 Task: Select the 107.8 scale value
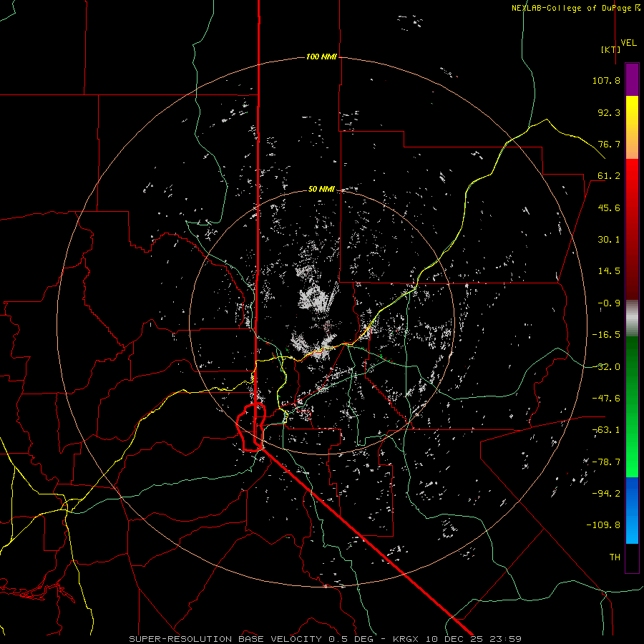tap(606, 80)
